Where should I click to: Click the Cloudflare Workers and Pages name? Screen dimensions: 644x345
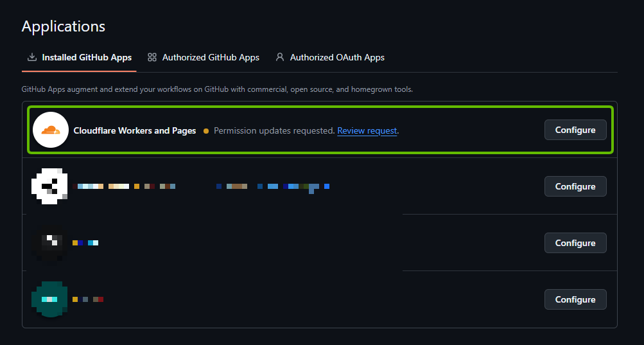click(x=135, y=130)
